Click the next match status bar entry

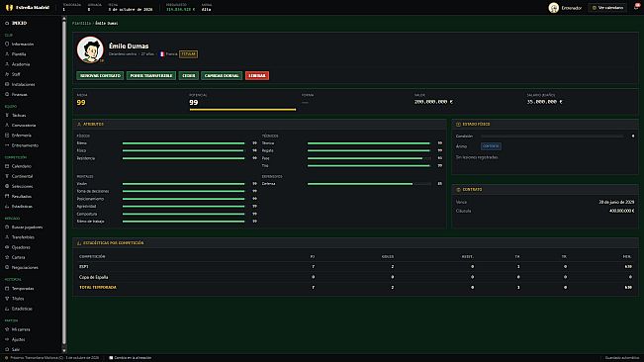pos(52,358)
